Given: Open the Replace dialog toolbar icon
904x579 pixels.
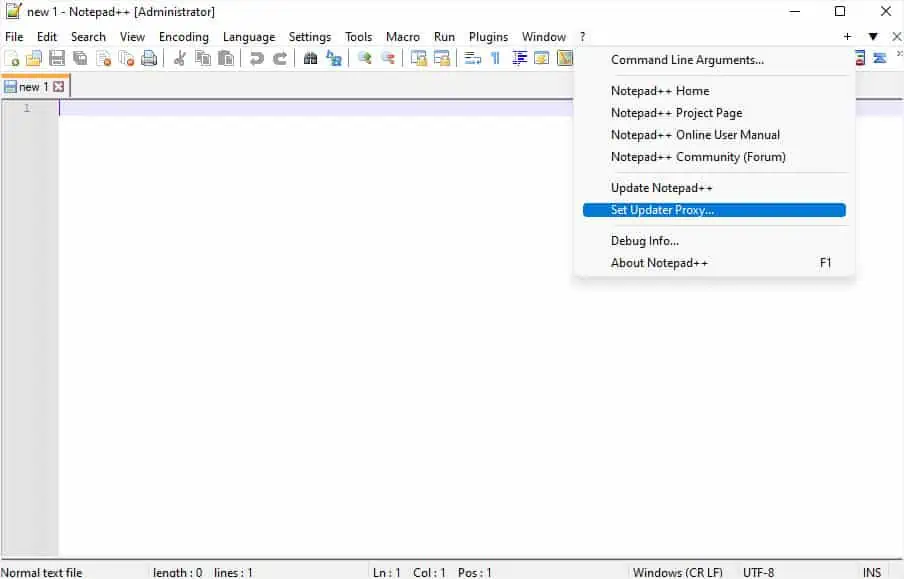Looking at the screenshot, I should point(334,58).
